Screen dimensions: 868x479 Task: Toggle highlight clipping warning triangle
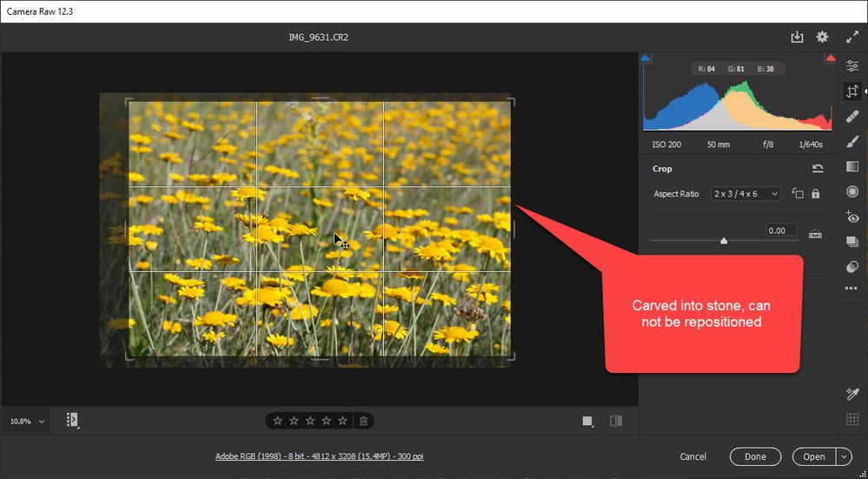(831, 57)
